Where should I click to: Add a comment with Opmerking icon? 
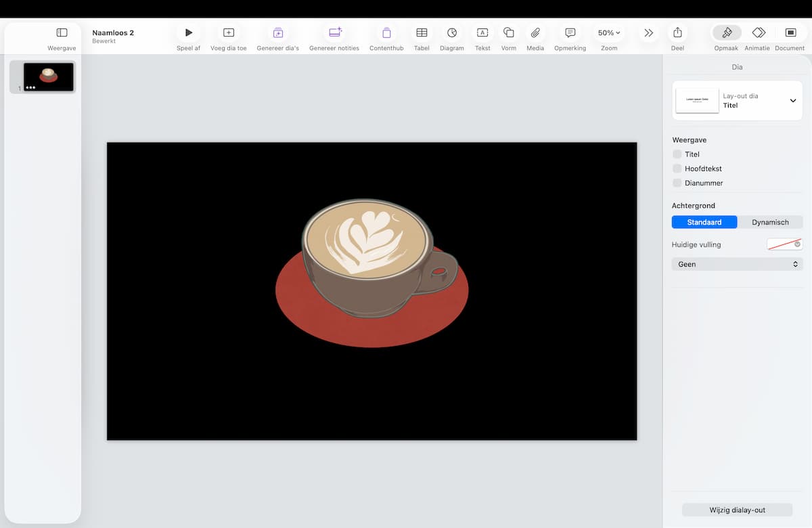click(x=570, y=32)
